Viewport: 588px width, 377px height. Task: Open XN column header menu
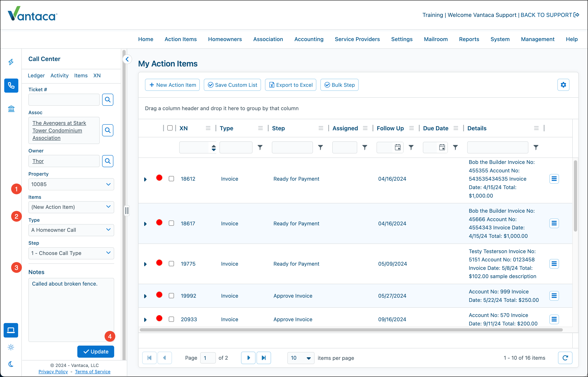pyautogui.click(x=208, y=128)
